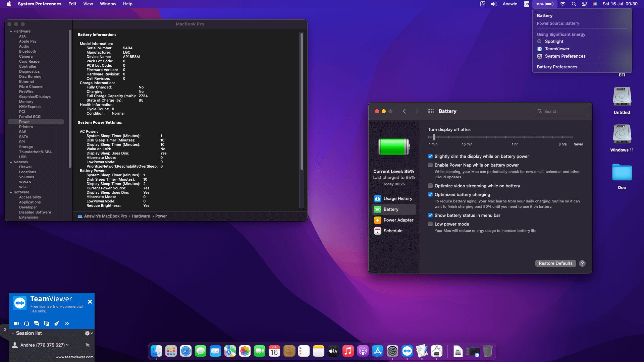Open the Window menu
Viewport: 644px width, 362px height.
(x=108, y=4)
